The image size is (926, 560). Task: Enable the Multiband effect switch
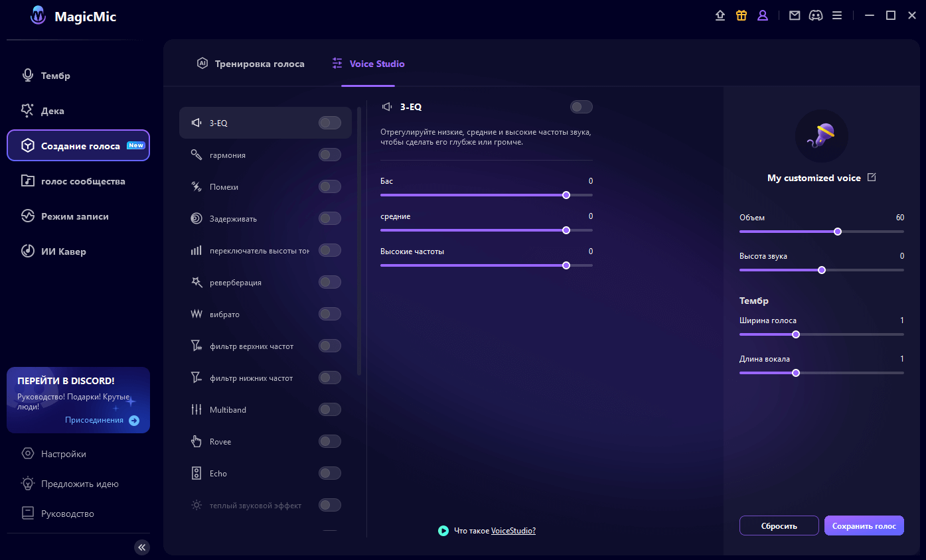point(330,409)
